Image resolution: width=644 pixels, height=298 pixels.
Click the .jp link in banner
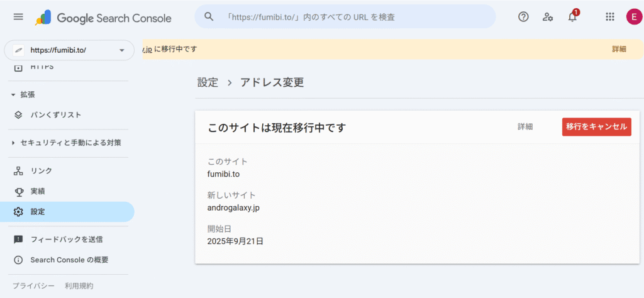point(147,49)
